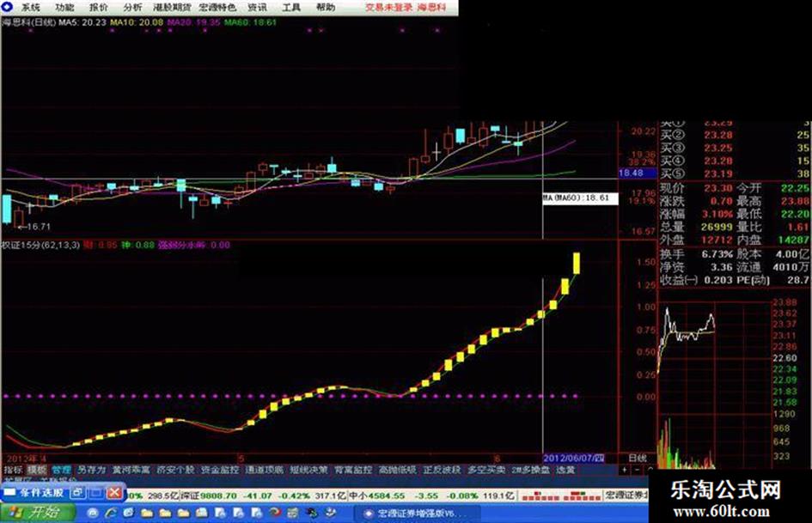The width and height of the screenshot is (812, 523).
Task: Open the 宏源特色 menu
Action: [217, 7]
